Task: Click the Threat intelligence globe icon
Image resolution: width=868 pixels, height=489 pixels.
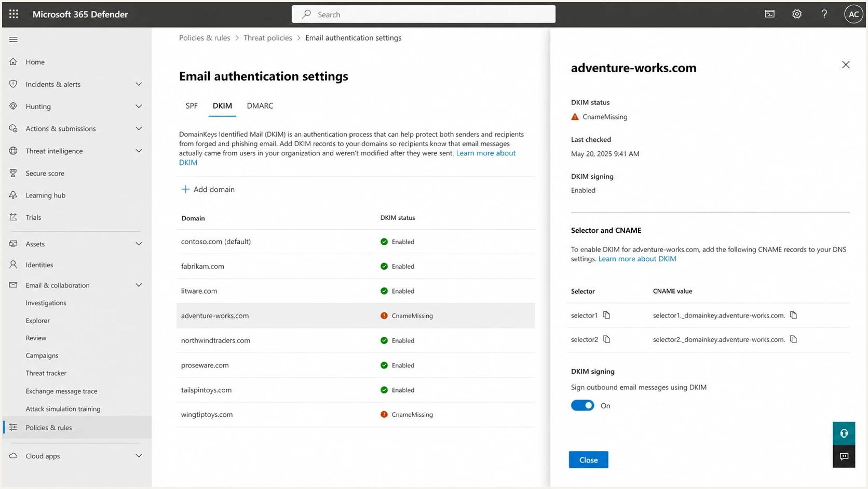Action: pyautogui.click(x=13, y=151)
